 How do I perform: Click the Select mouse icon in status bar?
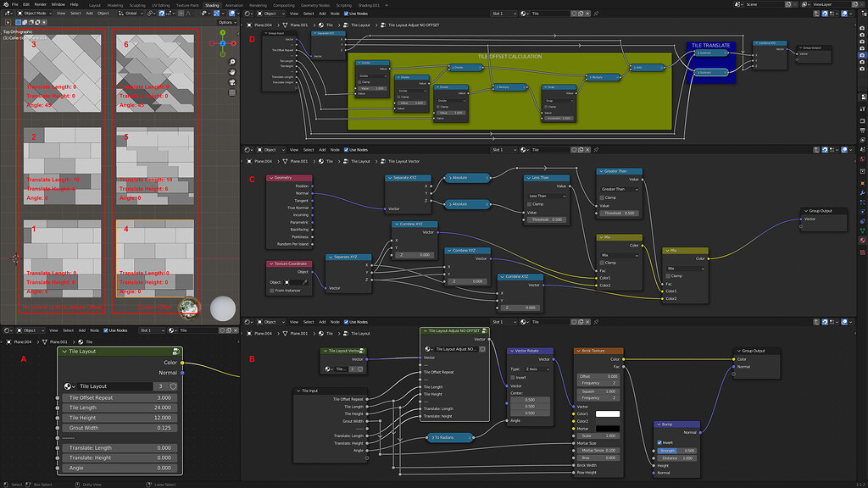(5, 485)
